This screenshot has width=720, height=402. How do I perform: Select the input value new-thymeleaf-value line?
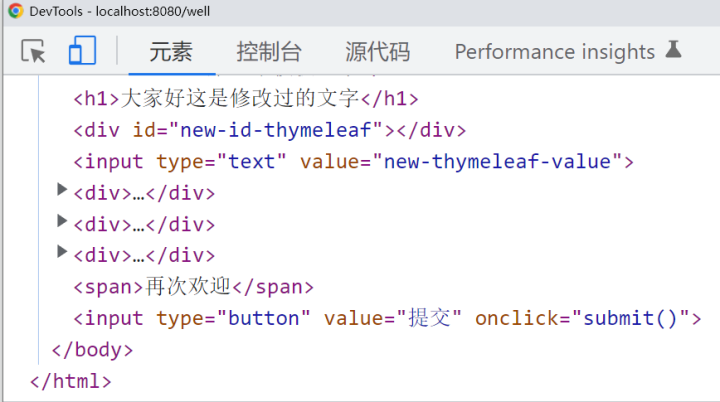[x=354, y=162]
